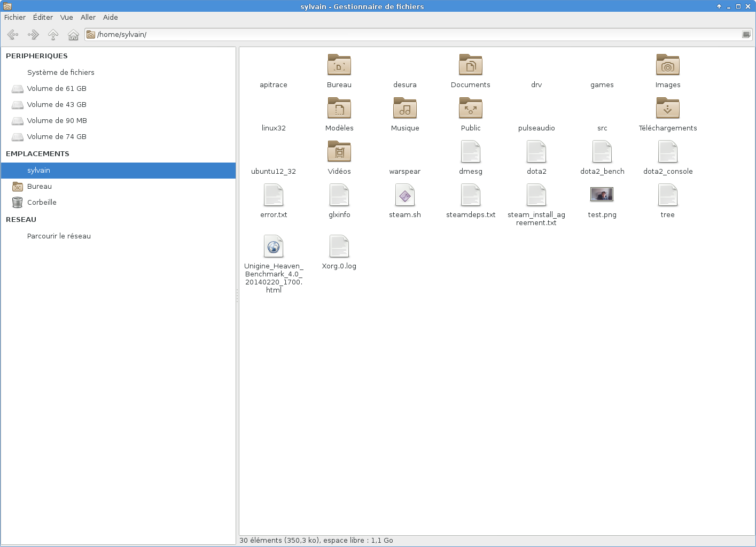756x547 pixels.
Task: Click Parcourir le réseau link
Action: (x=59, y=236)
